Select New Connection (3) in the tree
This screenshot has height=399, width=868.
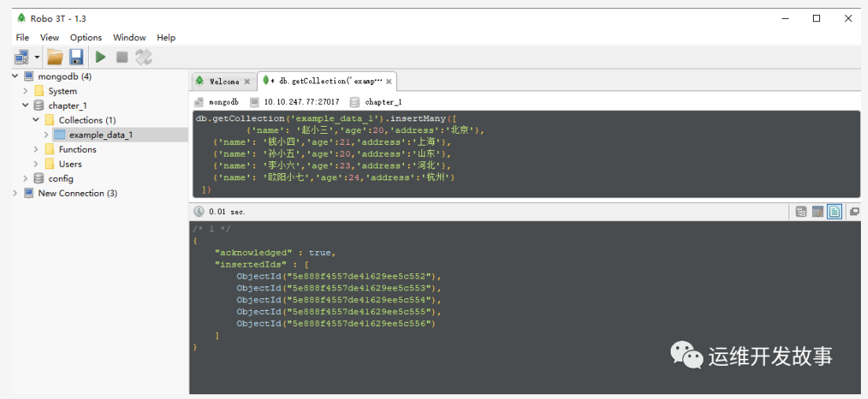pyautogui.click(x=78, y=193)
